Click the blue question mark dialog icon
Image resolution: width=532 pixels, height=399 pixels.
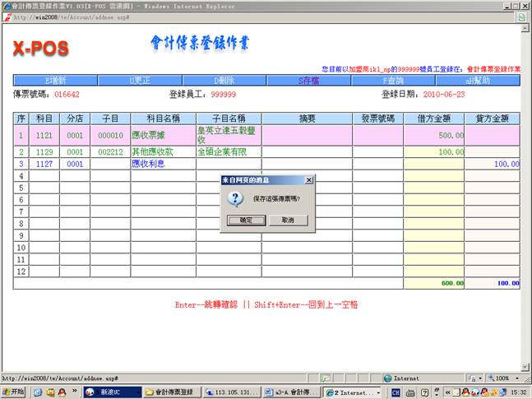point(234,199)
